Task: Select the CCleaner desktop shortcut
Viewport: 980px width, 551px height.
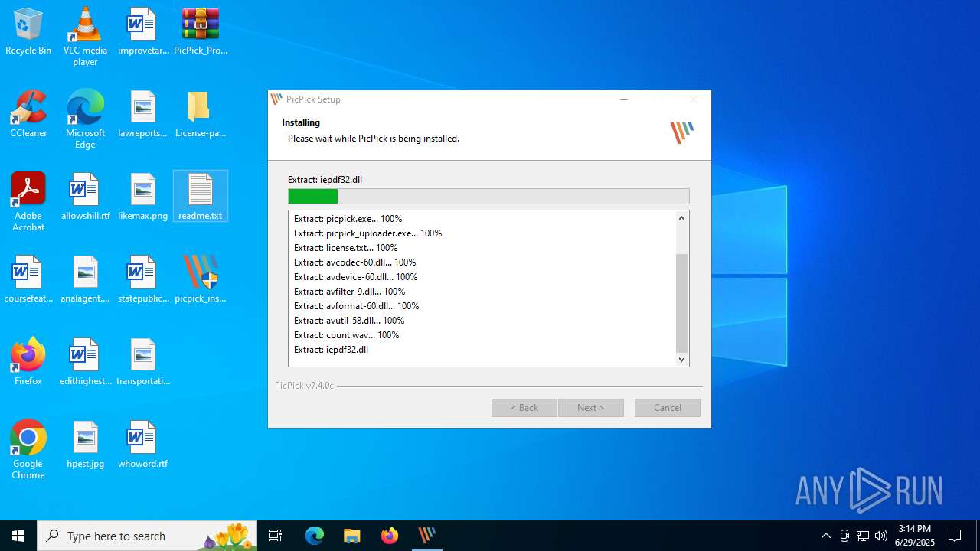Action: (28, 115)
